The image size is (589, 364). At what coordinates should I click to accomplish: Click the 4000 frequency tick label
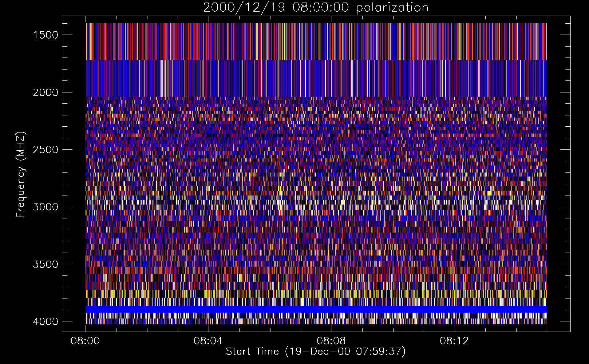point(46,321)
